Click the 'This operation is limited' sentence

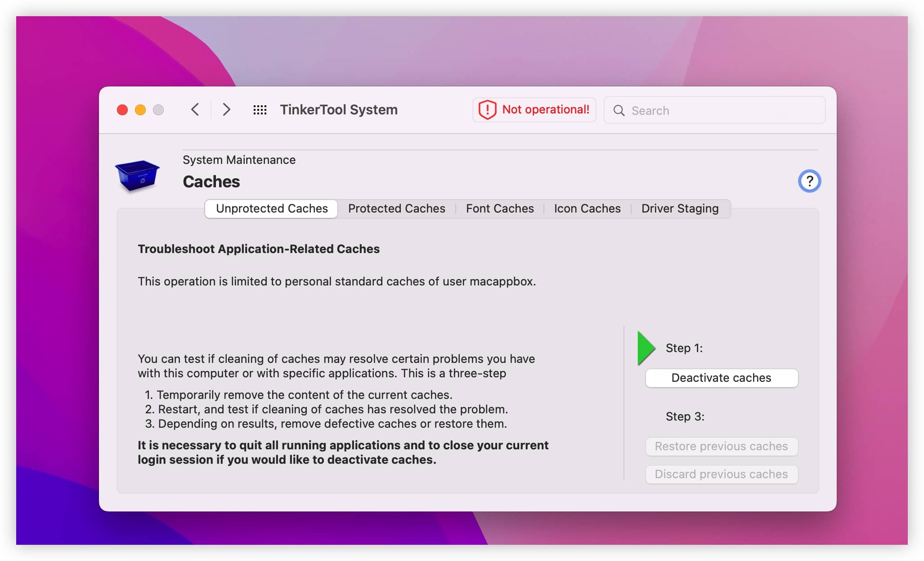[336, 281]
